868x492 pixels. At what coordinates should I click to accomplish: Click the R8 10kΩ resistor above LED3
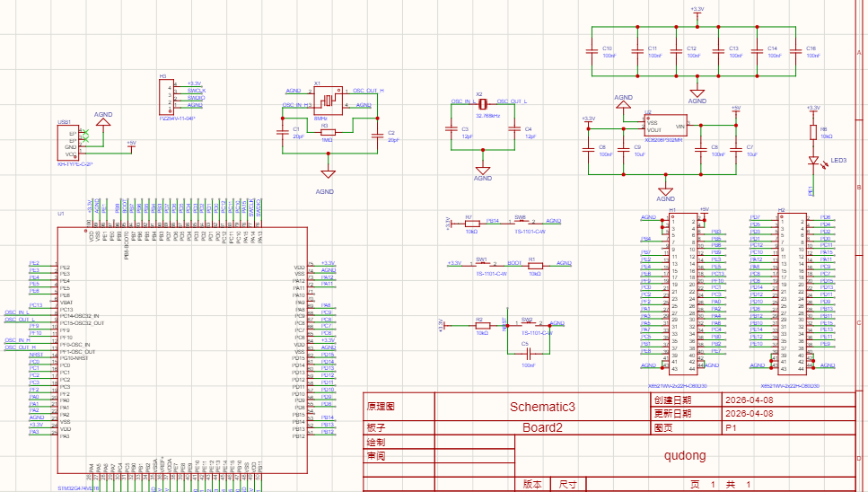(x=813, y=132)
